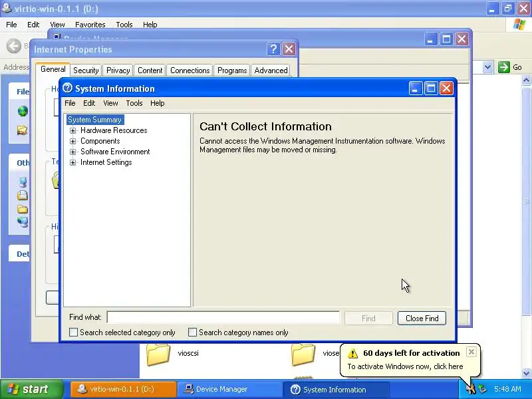Enable Search category names only
Viewport: 532px width, 399px height.
(x=192, y=332)
